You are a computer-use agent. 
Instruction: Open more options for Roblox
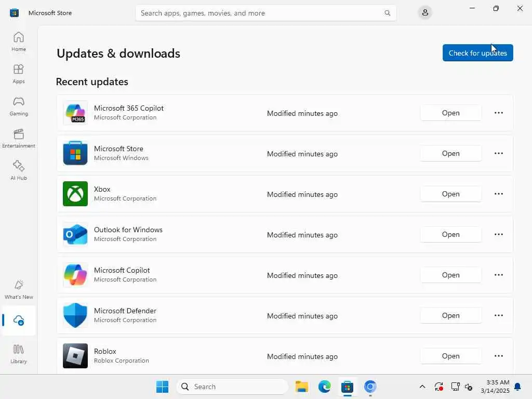[x=498, y=356]
